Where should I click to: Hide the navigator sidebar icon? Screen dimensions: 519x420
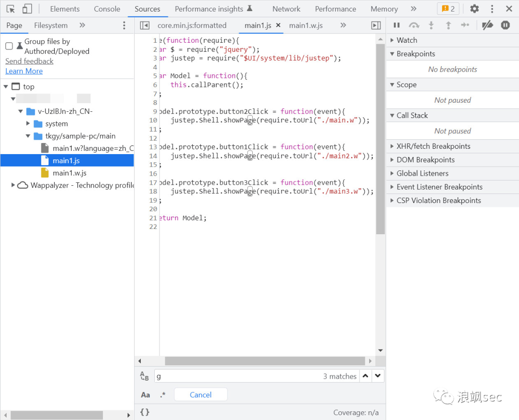click(145, 25)
